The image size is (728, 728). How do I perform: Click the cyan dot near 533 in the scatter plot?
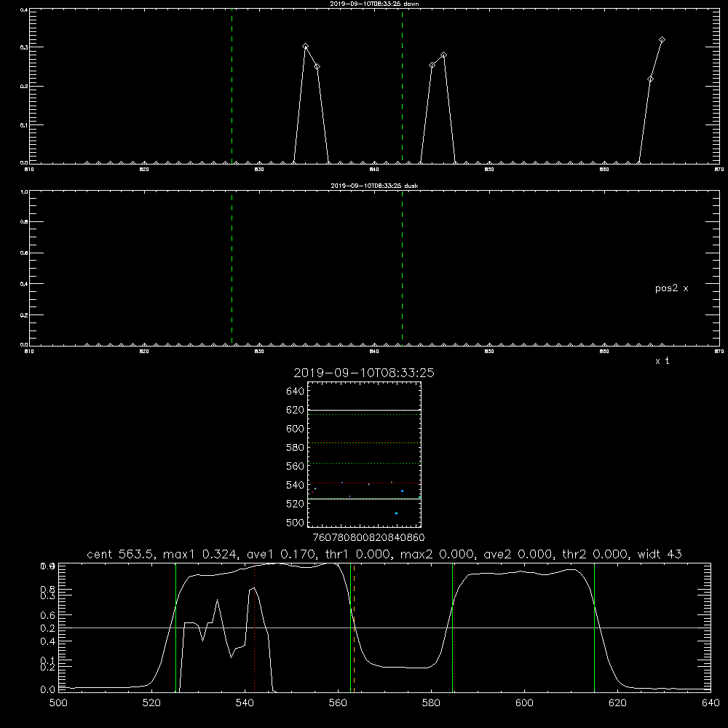402,491
